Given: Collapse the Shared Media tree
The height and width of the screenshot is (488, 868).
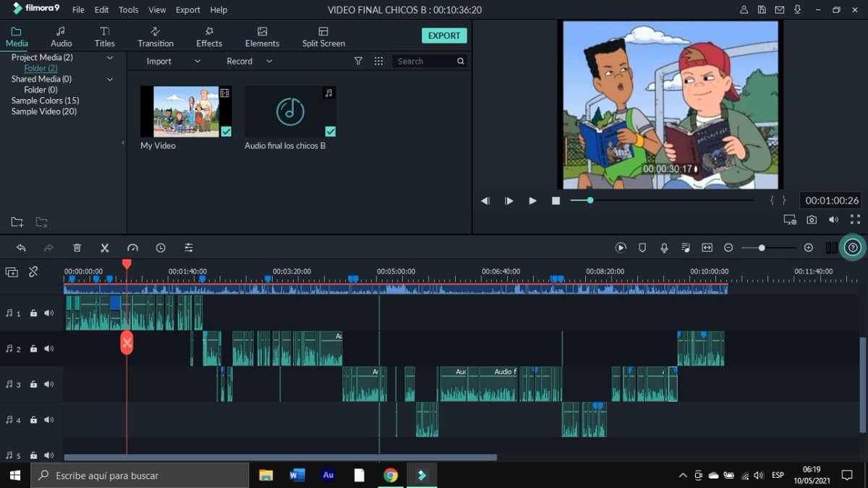Looking at the screenshot, I should 110,79.
